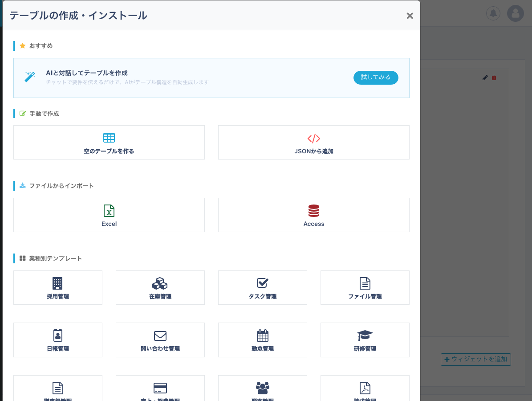Viewport: 532px width, 401px height.
Task: Open the user account avatar menu
Action: 515,13
